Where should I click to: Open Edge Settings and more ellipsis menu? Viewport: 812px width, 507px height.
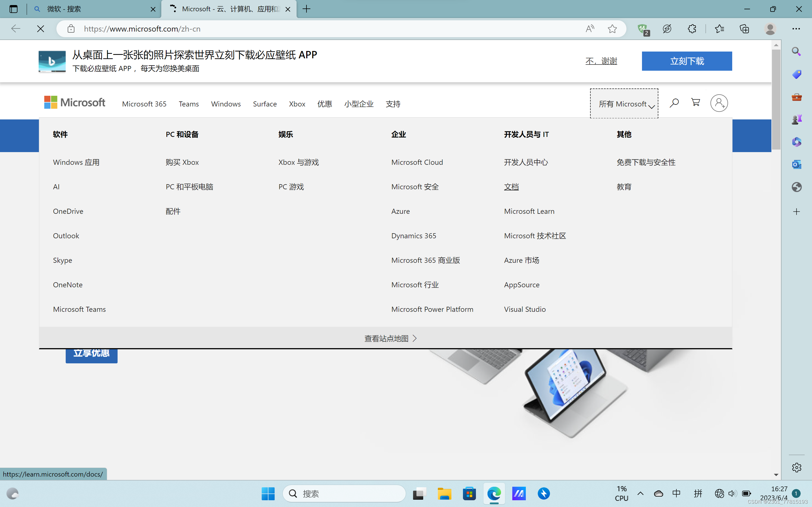click(796, 29)
